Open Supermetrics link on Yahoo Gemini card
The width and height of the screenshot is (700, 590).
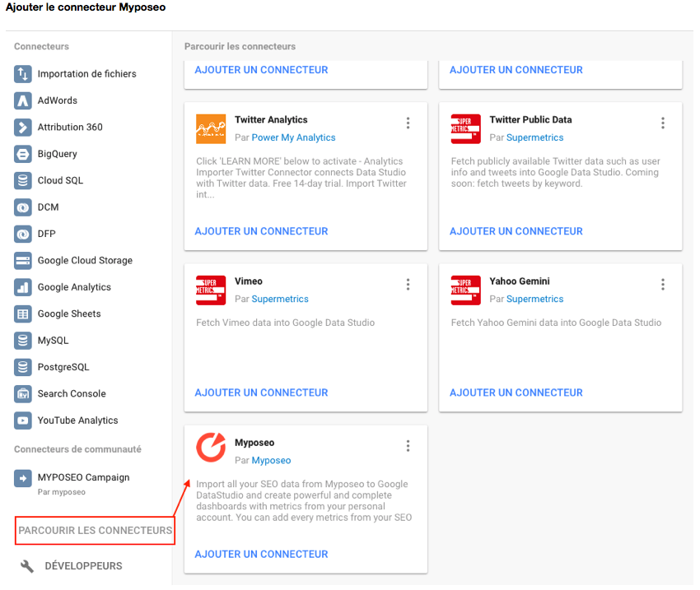[x=534, y=300]
